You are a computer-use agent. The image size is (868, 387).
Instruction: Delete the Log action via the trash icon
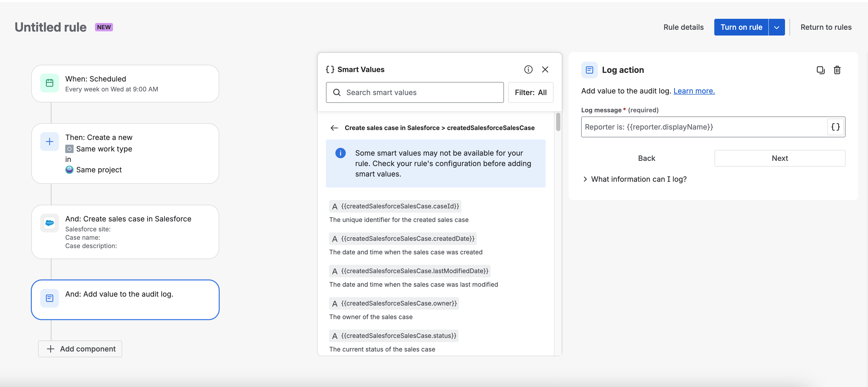(837, 70)
